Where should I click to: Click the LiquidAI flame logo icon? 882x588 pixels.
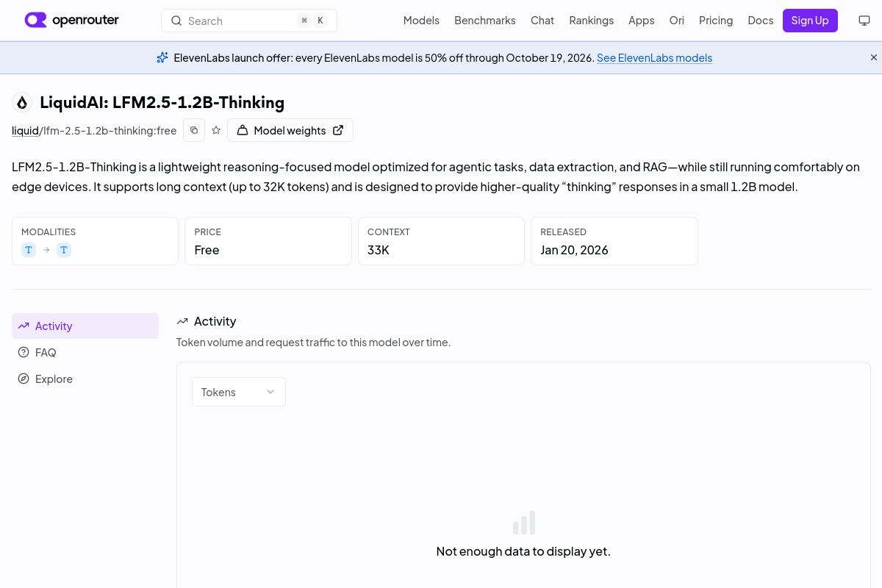coord(22,102)
